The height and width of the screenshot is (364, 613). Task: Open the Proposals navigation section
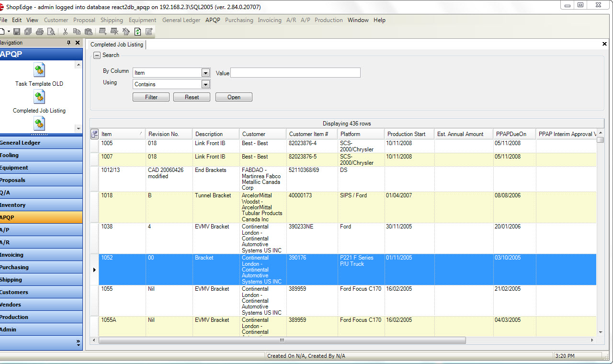coord(41,180)
